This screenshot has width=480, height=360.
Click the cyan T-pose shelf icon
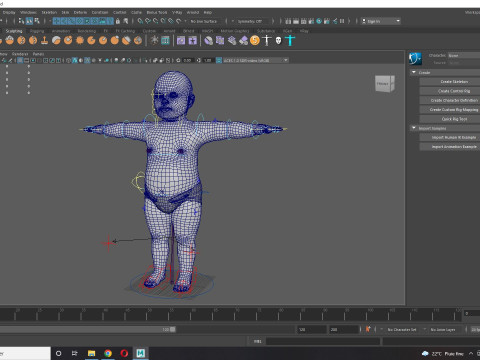[x=290, y=41]
